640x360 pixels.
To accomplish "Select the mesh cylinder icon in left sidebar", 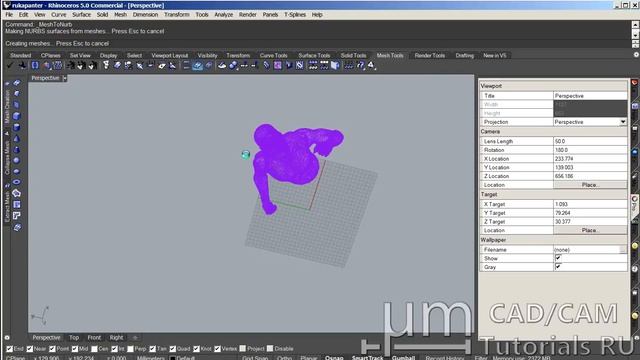I will 16,127.
